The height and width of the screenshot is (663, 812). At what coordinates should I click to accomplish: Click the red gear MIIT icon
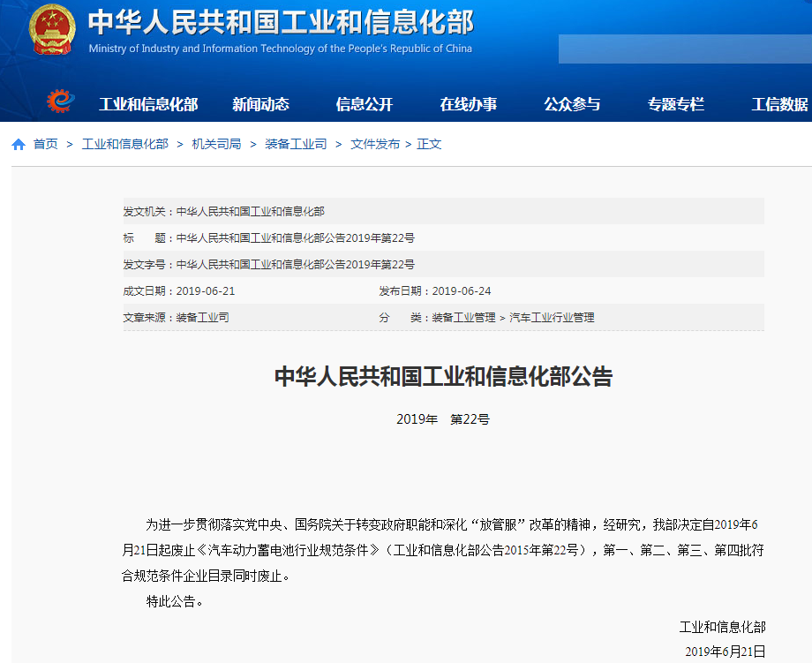(61, 101)
